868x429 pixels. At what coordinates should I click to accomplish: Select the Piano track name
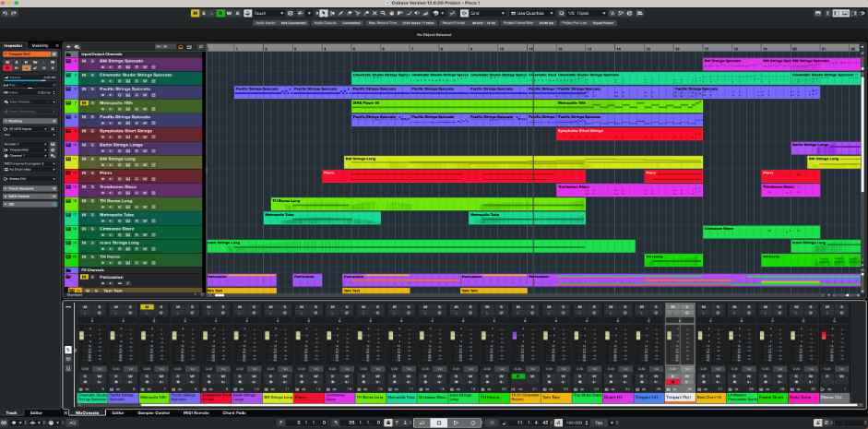(x=106, y=173)
